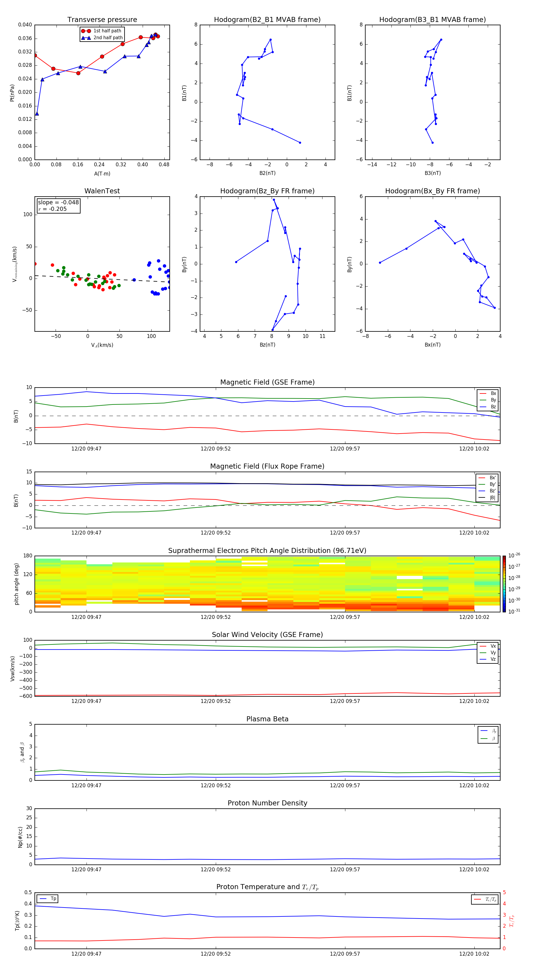Click the 'WalenTest' plot title
This screenshot has height=980, width=535.
[102, 191]
